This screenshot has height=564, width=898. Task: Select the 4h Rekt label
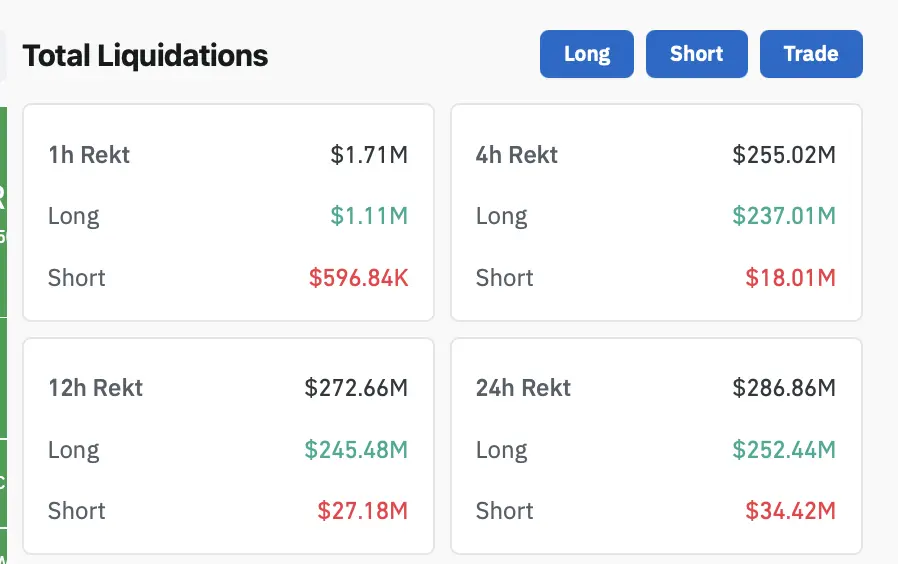pos(517,155)
